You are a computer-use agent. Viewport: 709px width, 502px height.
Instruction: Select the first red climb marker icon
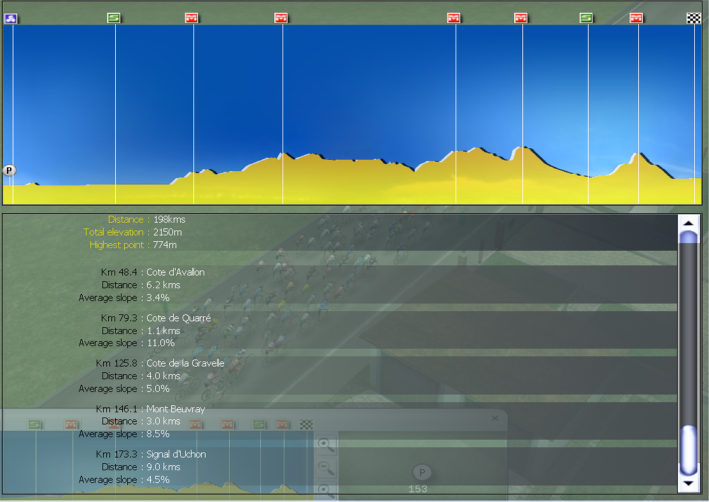point(192,17)
